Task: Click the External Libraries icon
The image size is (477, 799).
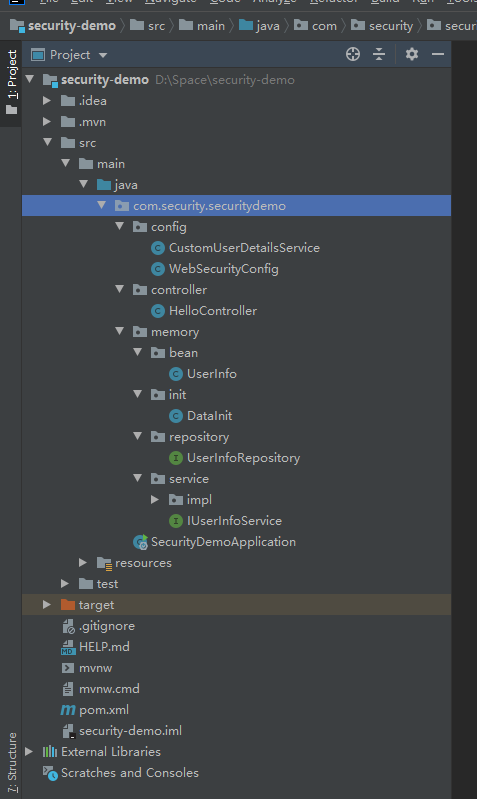Action: pyautogui.click(x=50, y=752)
